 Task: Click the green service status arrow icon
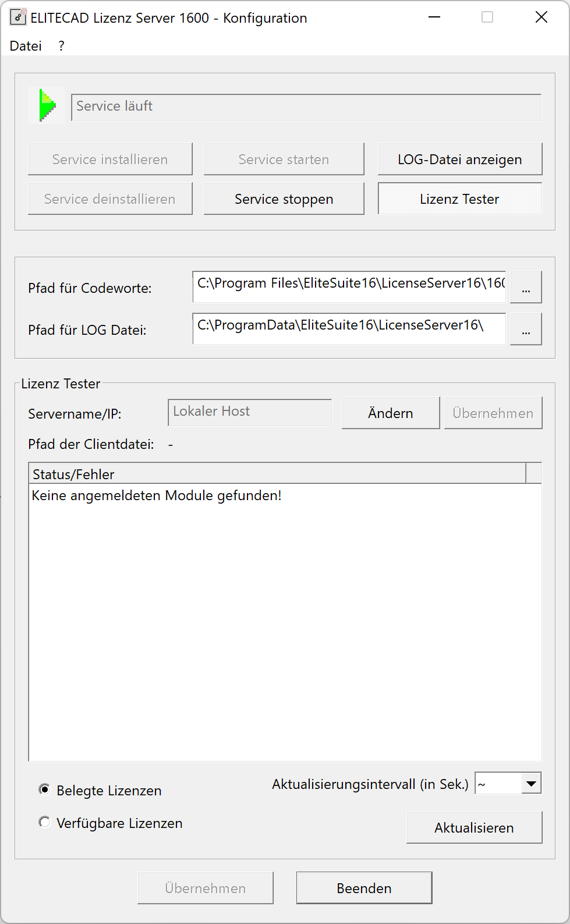coord(47,105)
